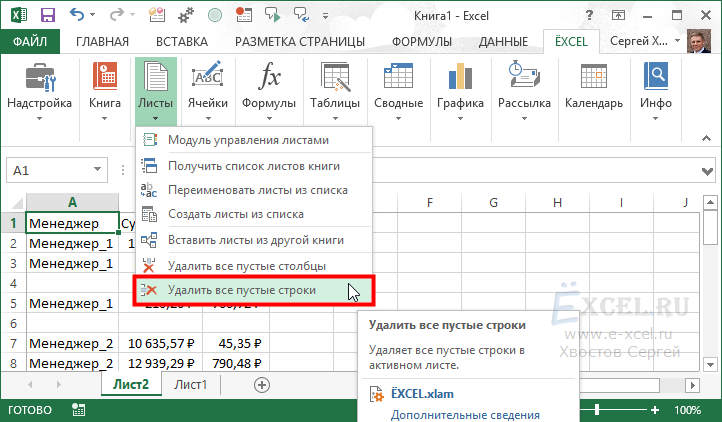Image resolution: width=722 pixels, height=422 pixels.
Task: Click the cell containing 10 635,57 ₽
Action: [161, 344]
